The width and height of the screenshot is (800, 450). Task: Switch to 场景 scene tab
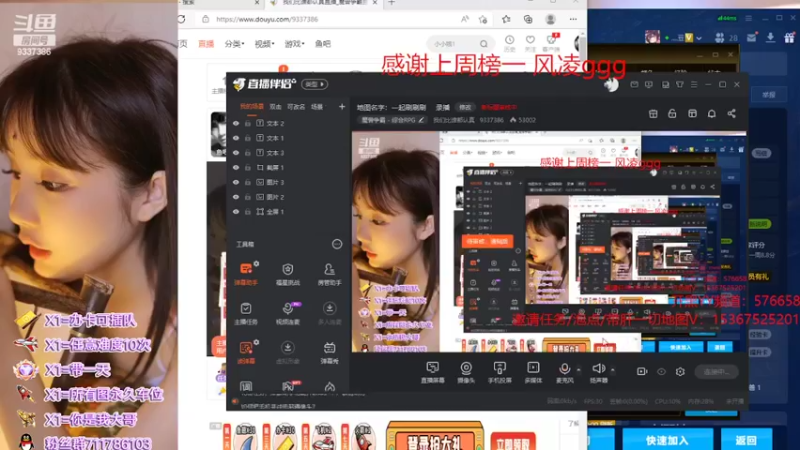pyautogui.click(x=317, y=107)
